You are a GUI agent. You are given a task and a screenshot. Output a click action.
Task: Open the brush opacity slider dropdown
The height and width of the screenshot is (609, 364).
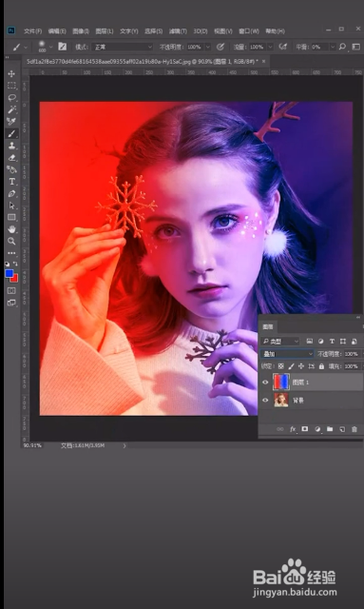tap(208, 47)
